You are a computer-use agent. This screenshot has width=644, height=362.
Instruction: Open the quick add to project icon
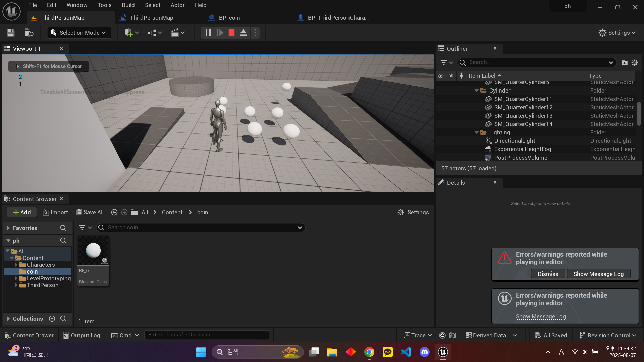tap(131, 33)
